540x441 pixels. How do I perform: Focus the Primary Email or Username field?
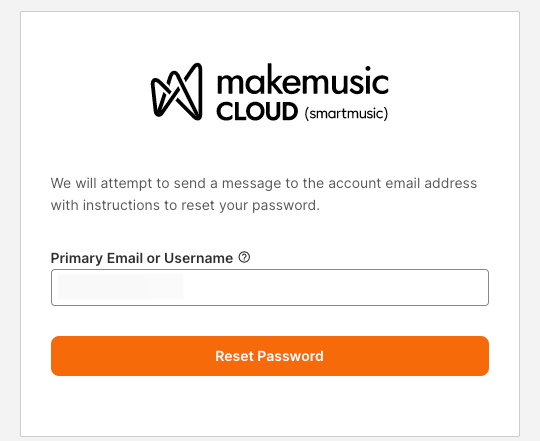tap(270, 287)
